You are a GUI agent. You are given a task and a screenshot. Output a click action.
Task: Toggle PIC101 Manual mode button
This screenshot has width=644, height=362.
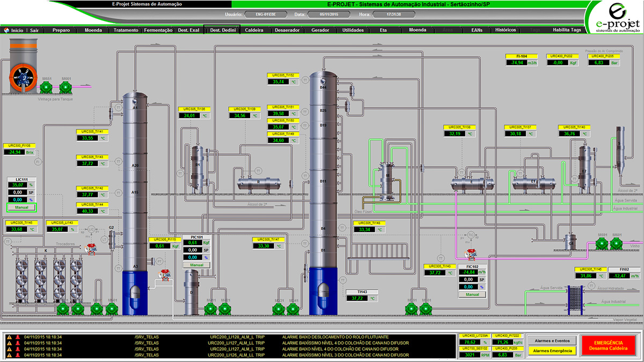click(x=196, y=265)
